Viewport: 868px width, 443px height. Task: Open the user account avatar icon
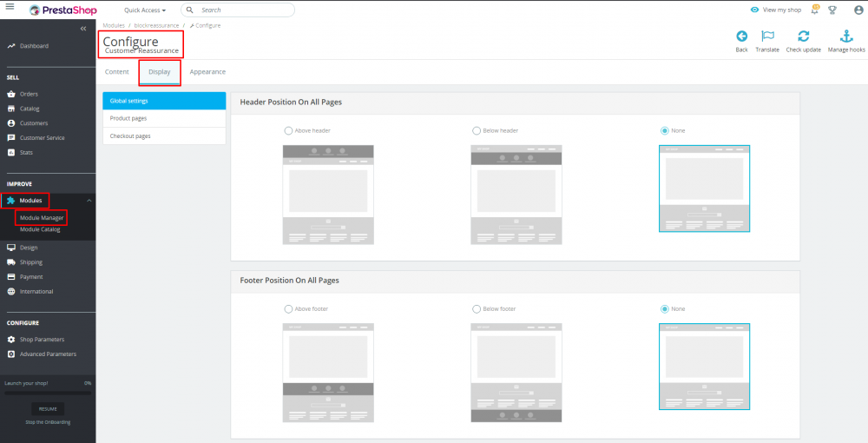tap(858, 10)
